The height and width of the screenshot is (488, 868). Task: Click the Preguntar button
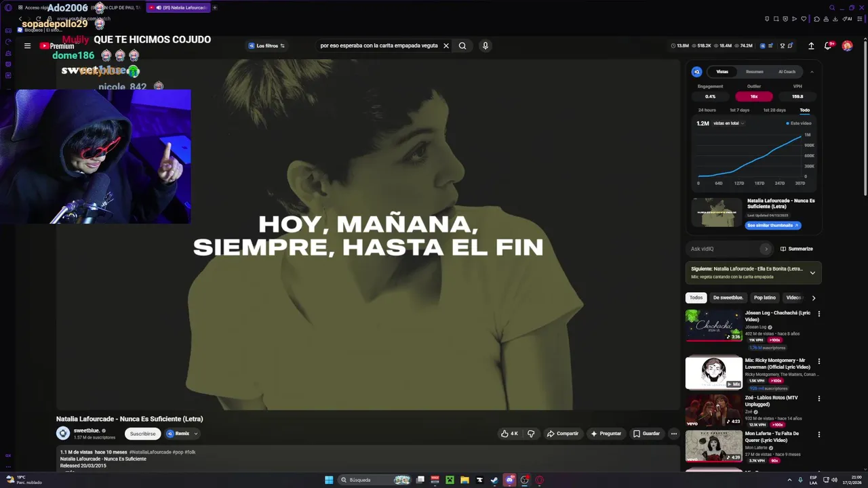pos(606,434)
